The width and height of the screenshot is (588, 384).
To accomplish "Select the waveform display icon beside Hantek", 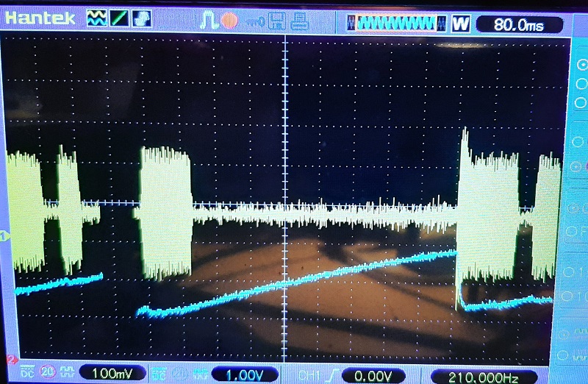I will pos(96,18).
